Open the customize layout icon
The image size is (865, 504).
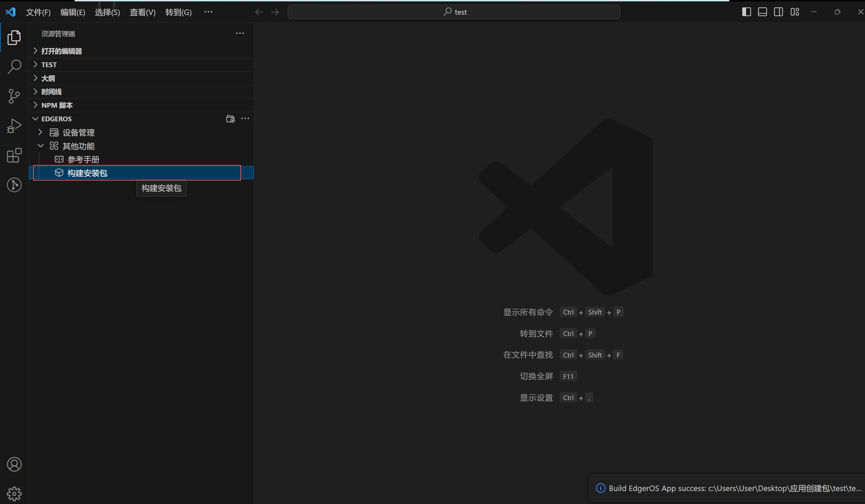(795, 12)
